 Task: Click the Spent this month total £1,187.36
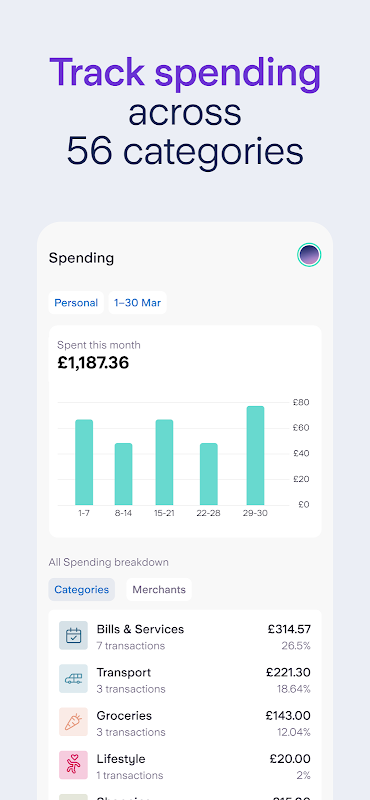[x=93, y=363]
